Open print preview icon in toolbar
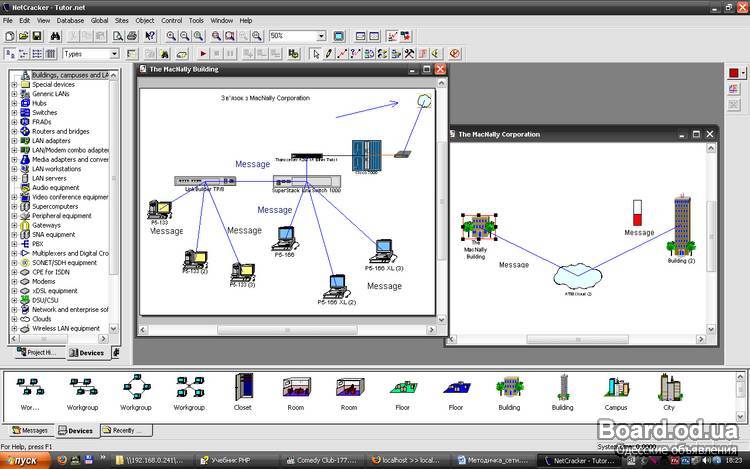 (118, 36)
